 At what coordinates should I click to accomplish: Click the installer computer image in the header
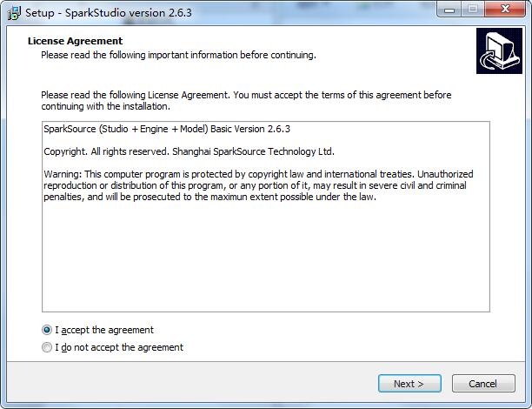498,51
